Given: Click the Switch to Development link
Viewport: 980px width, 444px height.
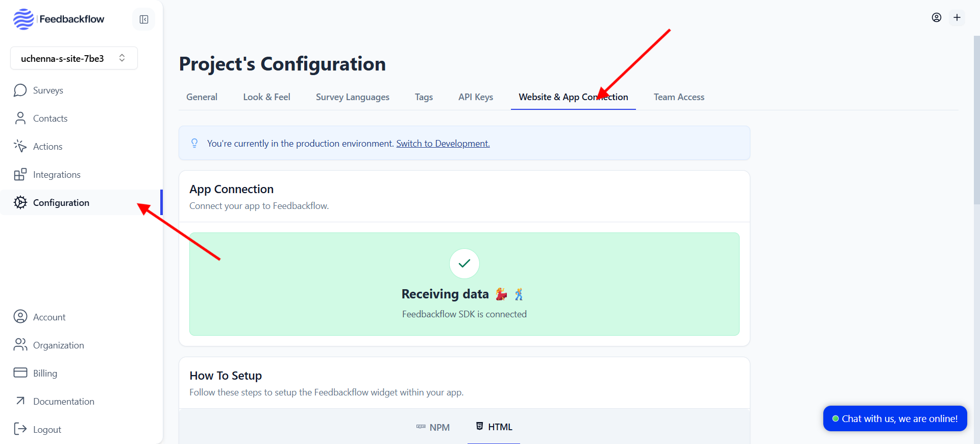Looking at the screenshot, I should 443,144.
